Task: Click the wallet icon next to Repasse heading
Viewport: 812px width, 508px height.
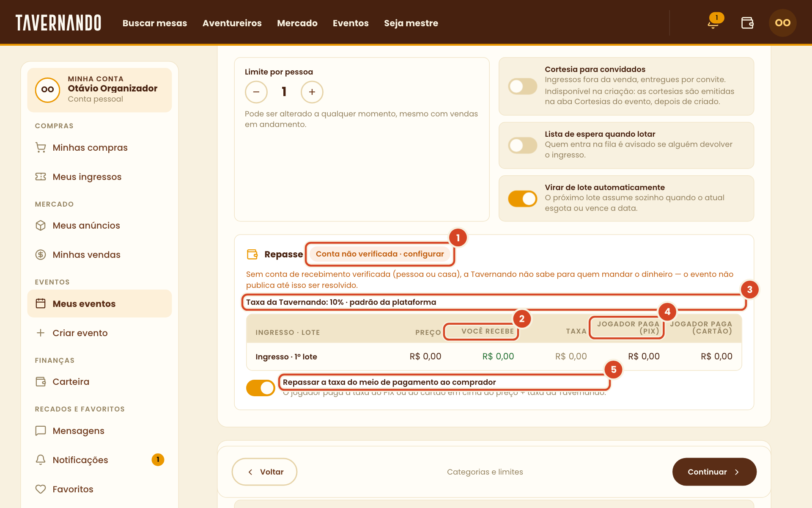Action: [x=252, y=254]
